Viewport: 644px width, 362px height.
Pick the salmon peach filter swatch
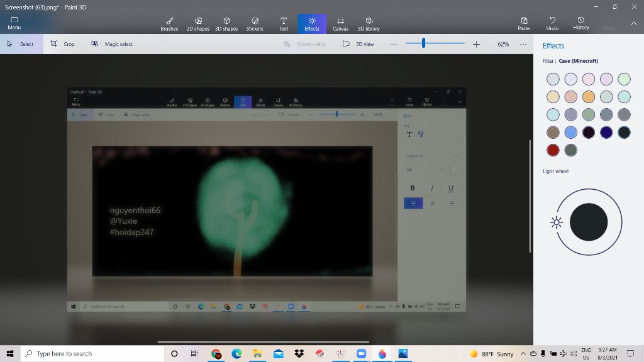point(570,97)
